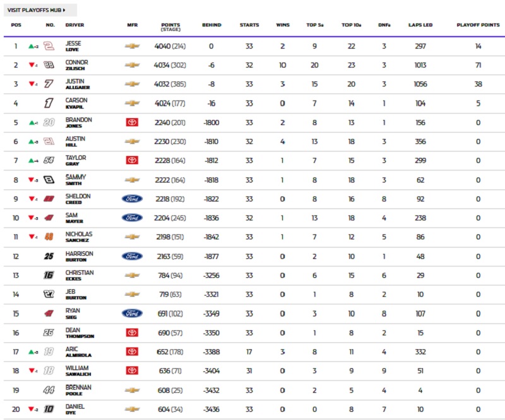The image size is (505, 420).
Task: Click the Toyota logo in Aric Almirola's row
Action: tap(132, 352)
